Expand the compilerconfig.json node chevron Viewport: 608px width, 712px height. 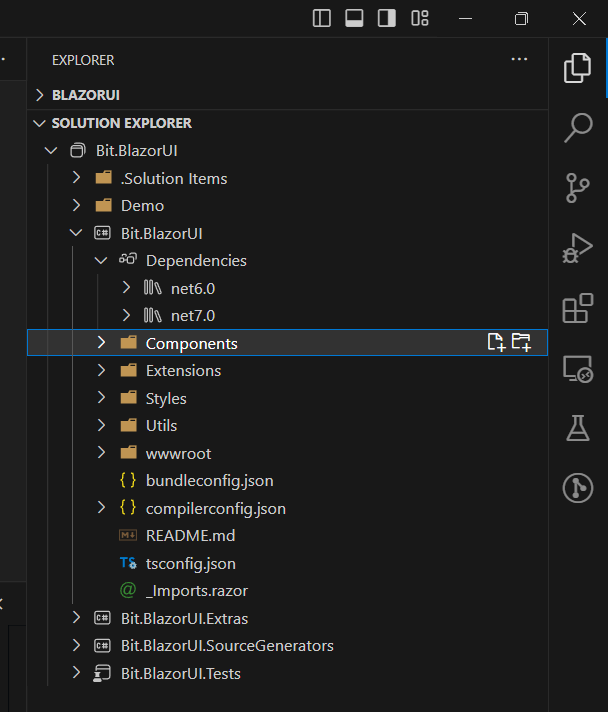click(101, 508)
